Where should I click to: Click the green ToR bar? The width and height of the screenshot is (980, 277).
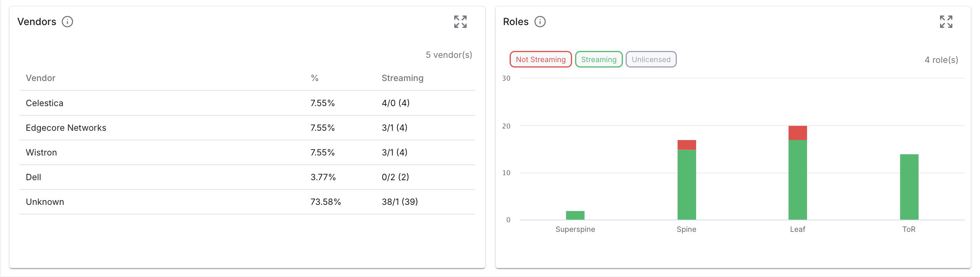909,187
